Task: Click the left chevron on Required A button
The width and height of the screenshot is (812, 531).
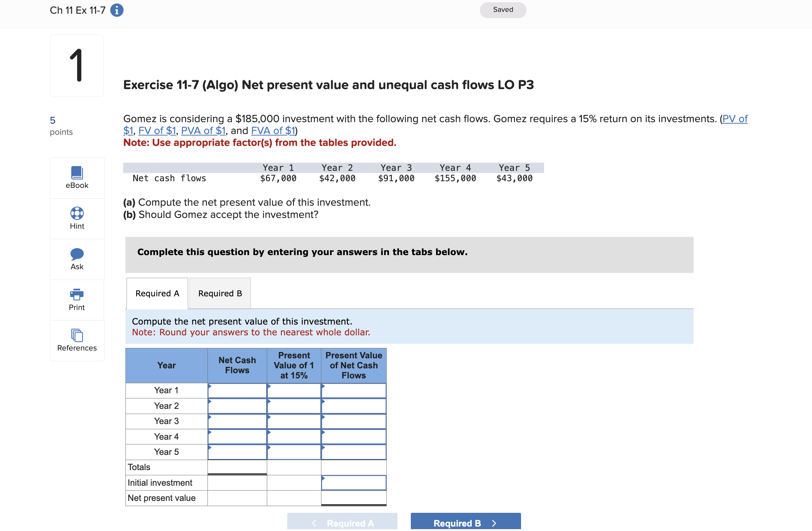Action: [x=314, y=523]
